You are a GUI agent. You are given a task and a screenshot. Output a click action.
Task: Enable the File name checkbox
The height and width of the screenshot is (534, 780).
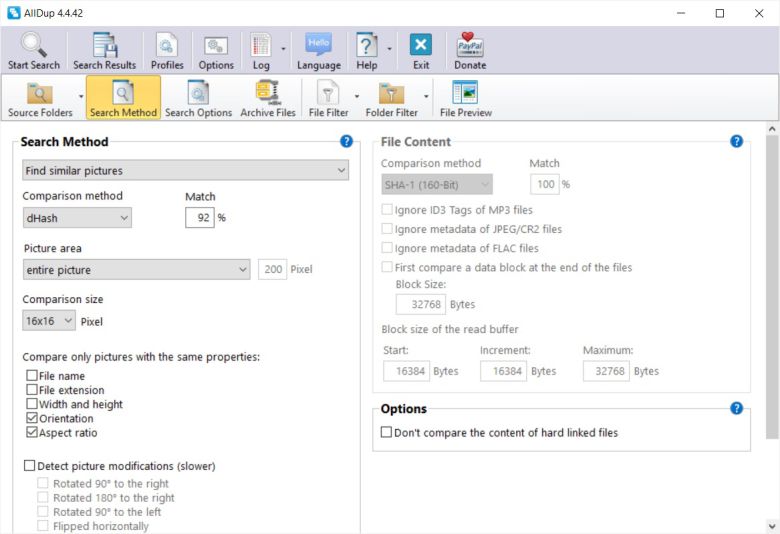point(32,376)
